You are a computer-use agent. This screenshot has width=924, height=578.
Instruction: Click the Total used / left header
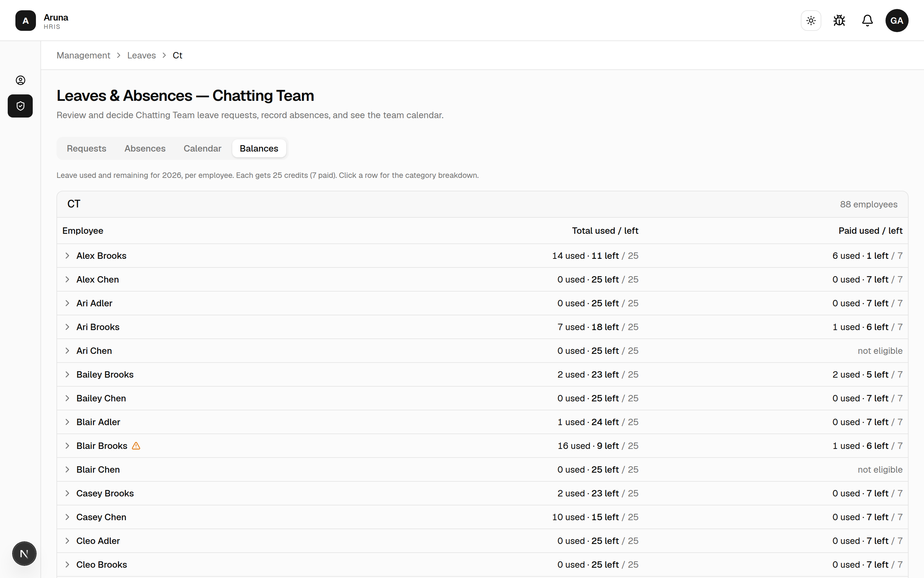point(605,231)
